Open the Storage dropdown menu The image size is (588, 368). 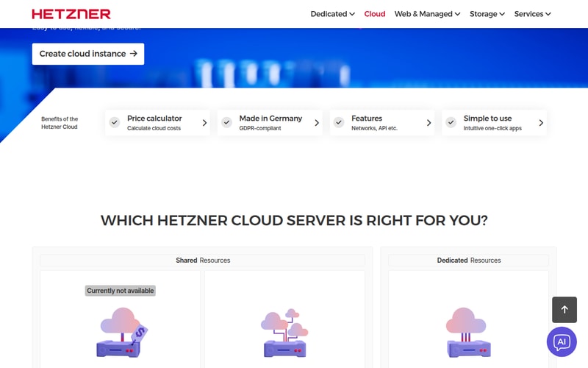487,14
